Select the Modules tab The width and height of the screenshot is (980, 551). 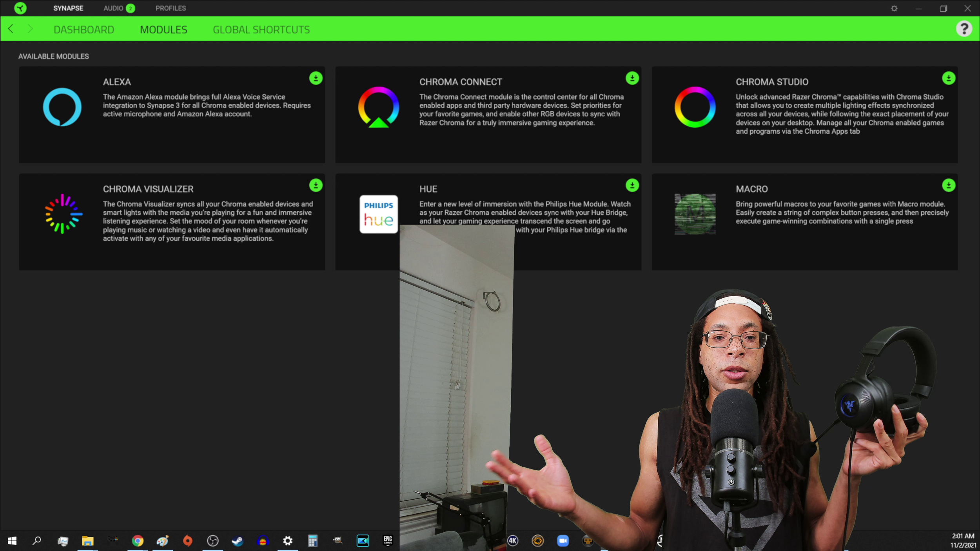pyautogui.click(x=163, y=30)
